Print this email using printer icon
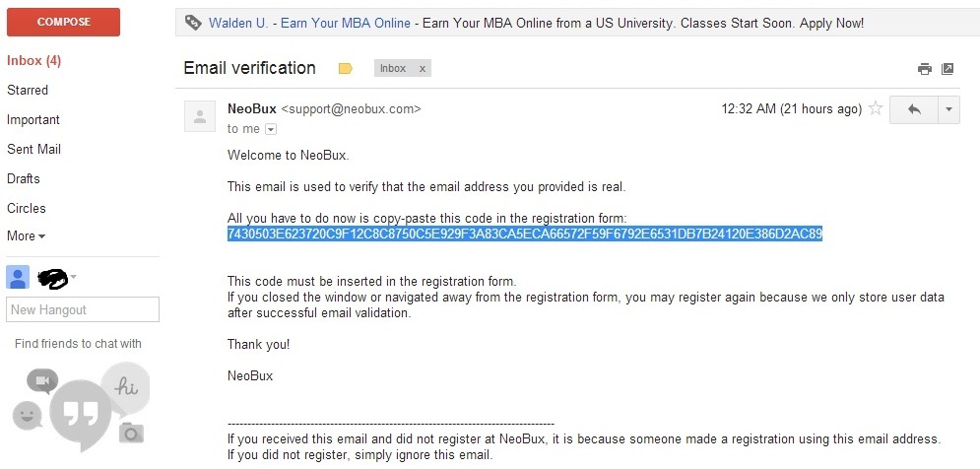Viewport: 980px width, 469px height. tap(925, 69)
